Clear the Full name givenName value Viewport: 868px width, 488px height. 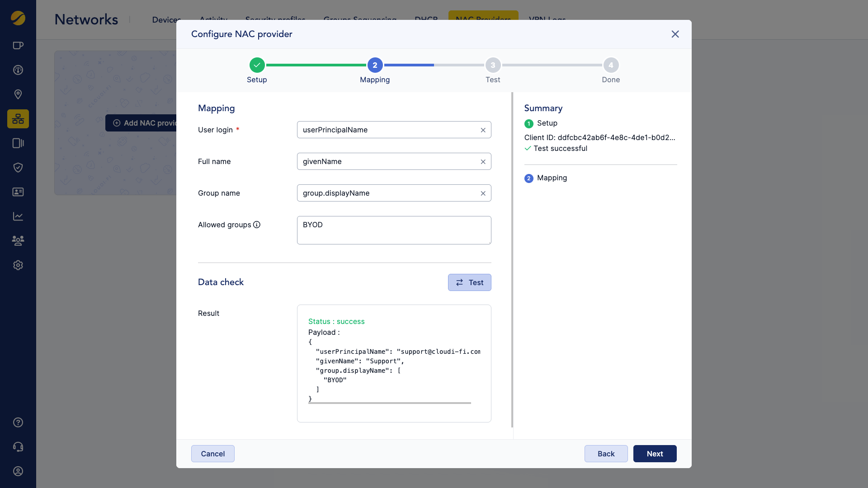[x=483, y=162]
